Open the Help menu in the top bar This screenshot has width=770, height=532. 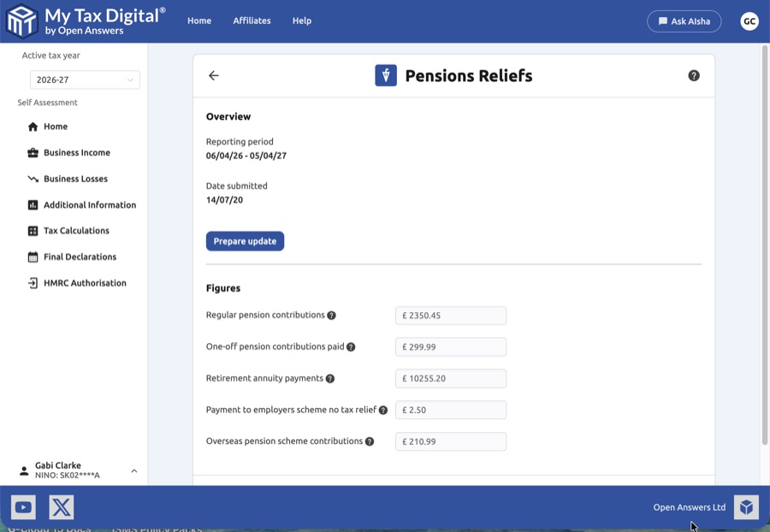pyautogui.click(x=302, y=21)
